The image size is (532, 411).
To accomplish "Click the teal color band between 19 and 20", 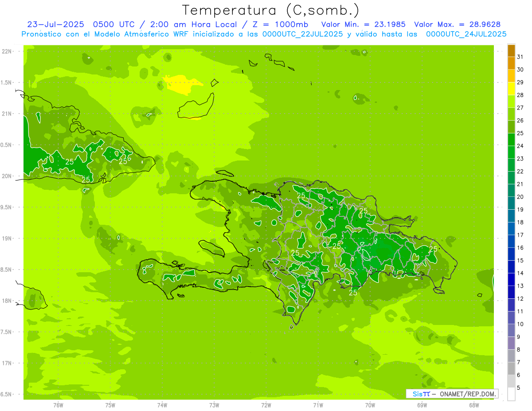I will coord(511,204).
